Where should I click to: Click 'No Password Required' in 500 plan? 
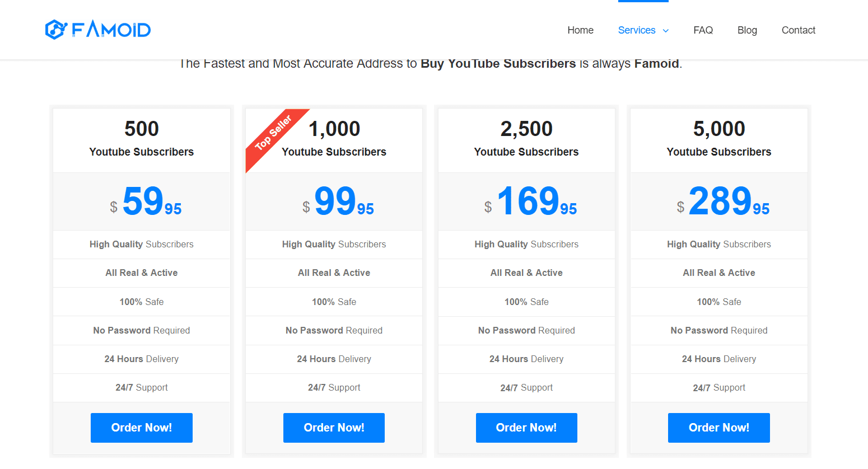(142, 331)
